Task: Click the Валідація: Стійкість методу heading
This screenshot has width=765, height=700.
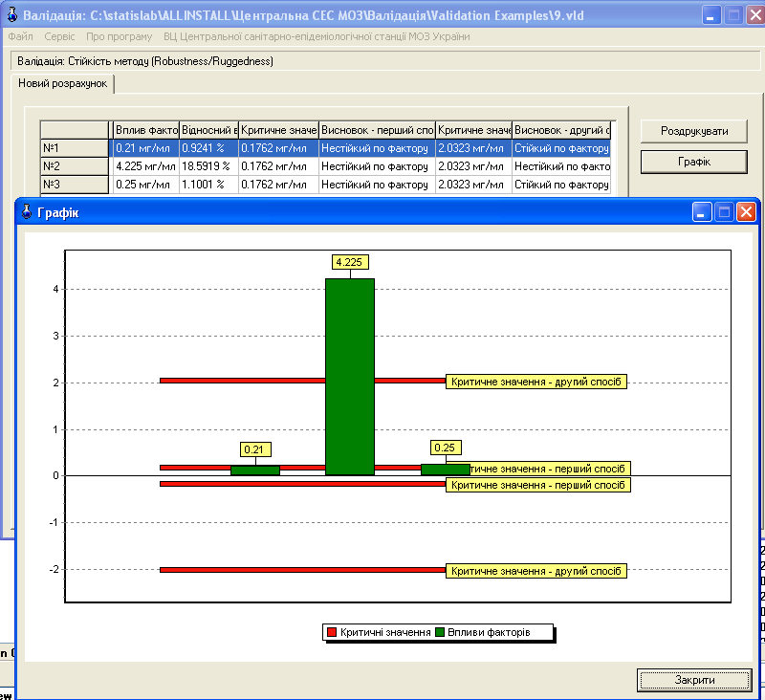Action: point(145,61)
